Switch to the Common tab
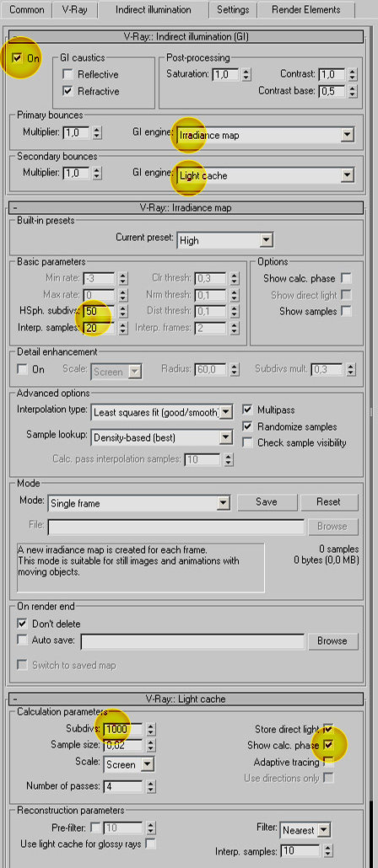The height and width of the screenshot is (868, 378). click(27, 9)
